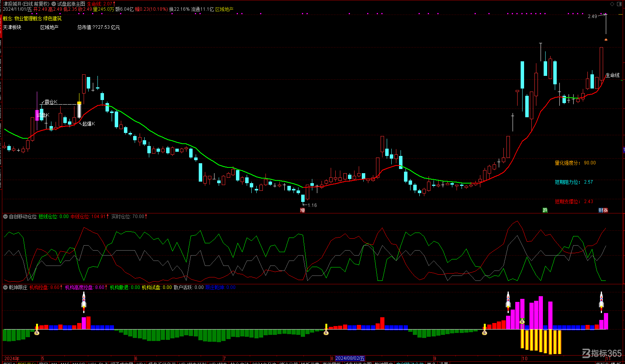Click the 生命线: 2.07 value
The image size is (625, 364).
click(101, 4)
